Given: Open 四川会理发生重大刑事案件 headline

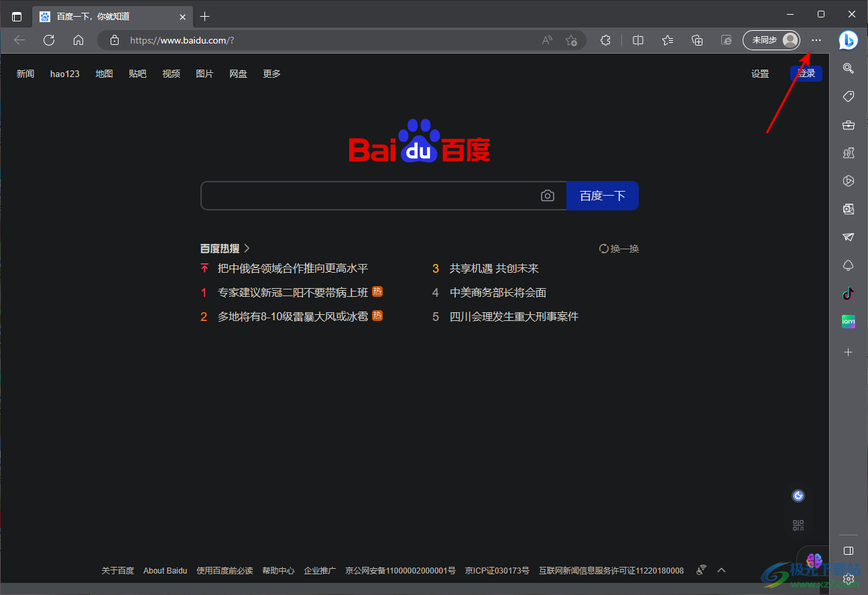Looking at the screenshot, I should (514, 316).
